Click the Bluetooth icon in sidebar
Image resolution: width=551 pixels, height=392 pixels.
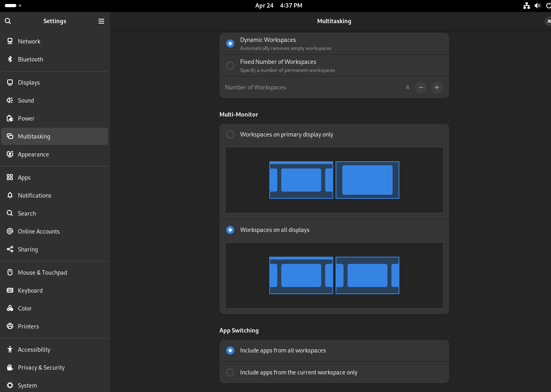pyautogui.click(x=10, y=59)
